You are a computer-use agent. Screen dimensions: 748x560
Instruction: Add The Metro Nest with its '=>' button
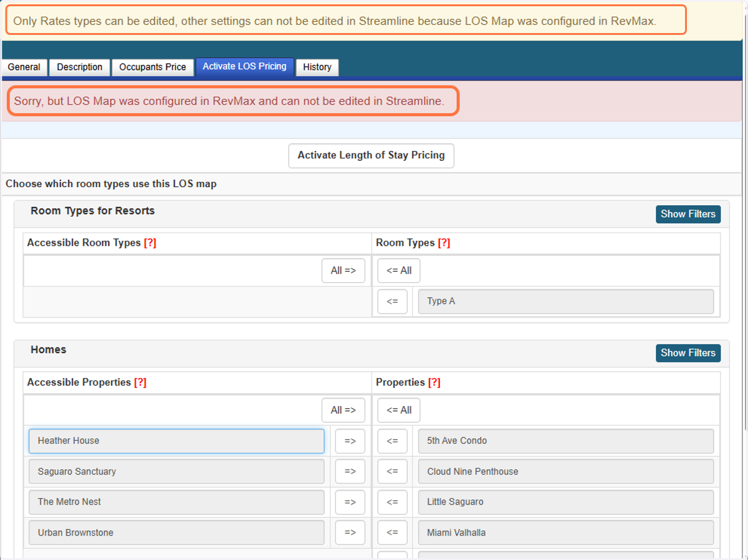point(350,502)
